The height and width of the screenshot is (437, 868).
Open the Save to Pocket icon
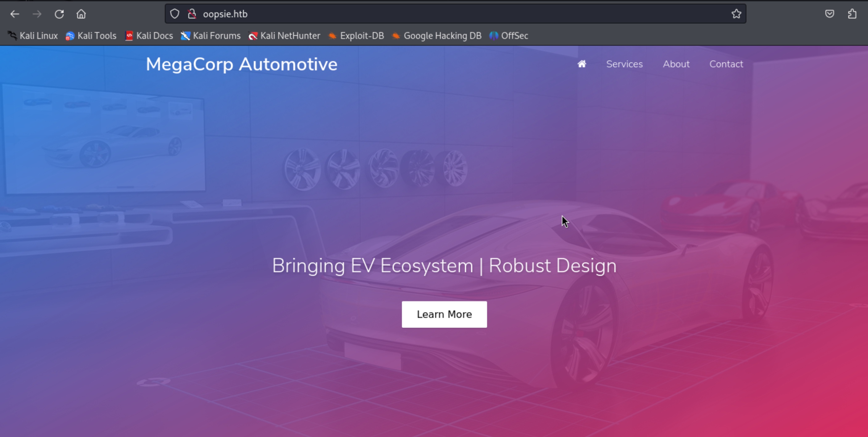(x=830, y=14)
